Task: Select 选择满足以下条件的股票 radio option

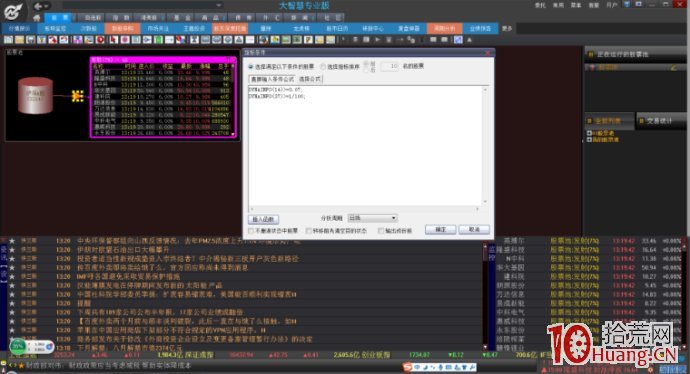Action: pos(251,66)
